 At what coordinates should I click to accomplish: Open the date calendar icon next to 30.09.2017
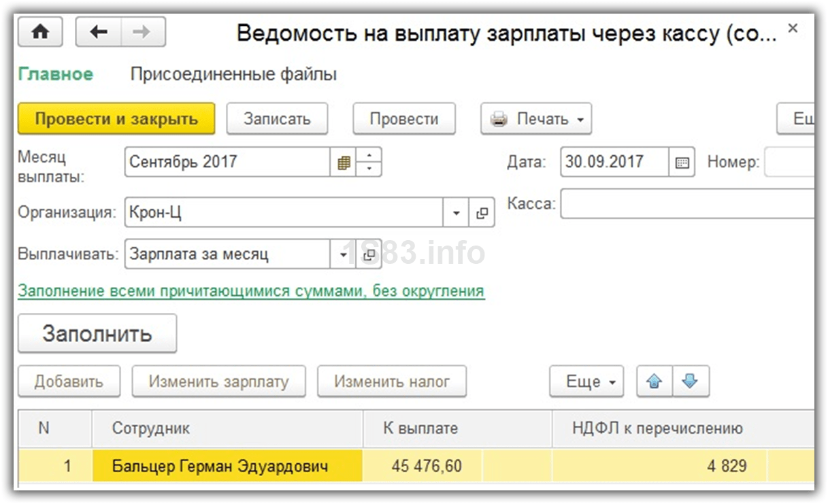coord(682,163)
